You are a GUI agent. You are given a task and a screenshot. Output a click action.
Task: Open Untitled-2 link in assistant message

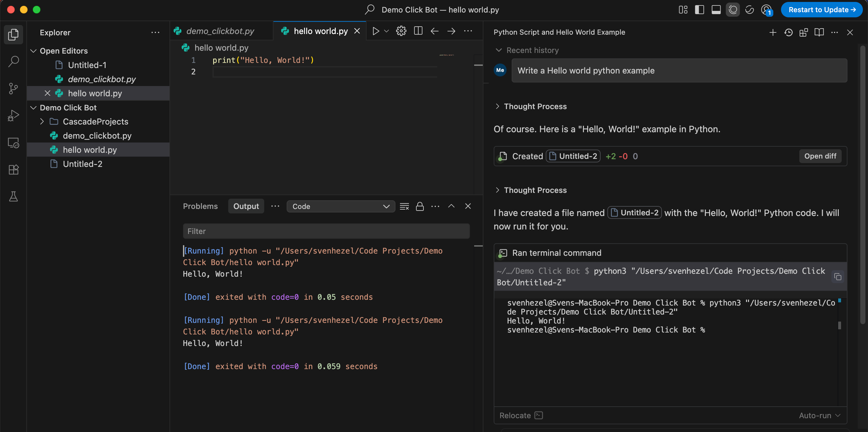[635, 213]
